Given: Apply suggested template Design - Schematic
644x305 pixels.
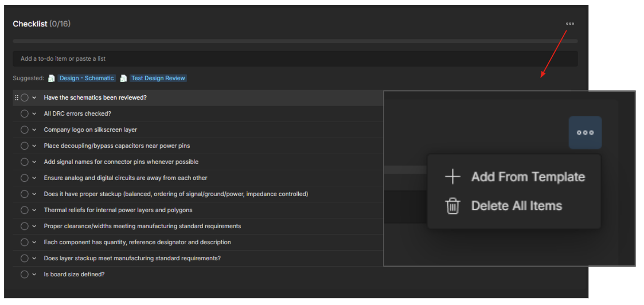Looking at the screenshot, I should click(87, 78).
